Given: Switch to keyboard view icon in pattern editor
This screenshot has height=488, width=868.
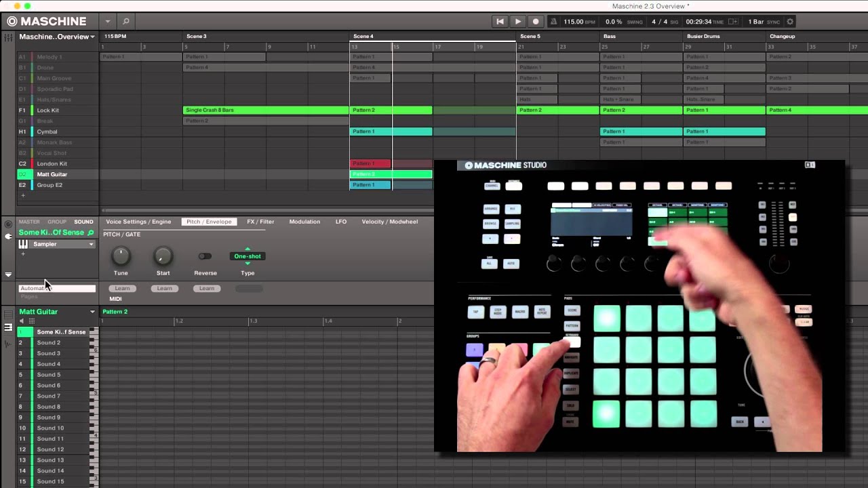Looking at the screenshot, I should (x=9, y=327).
